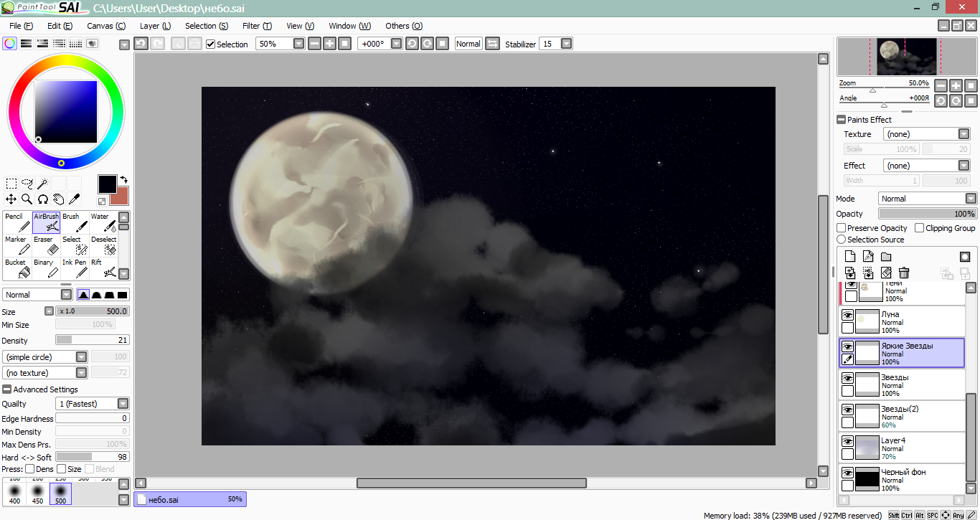Pick the magic wand tool
Image resolution: width=980 pixels, height=520 pixels.
coord(43,184)
